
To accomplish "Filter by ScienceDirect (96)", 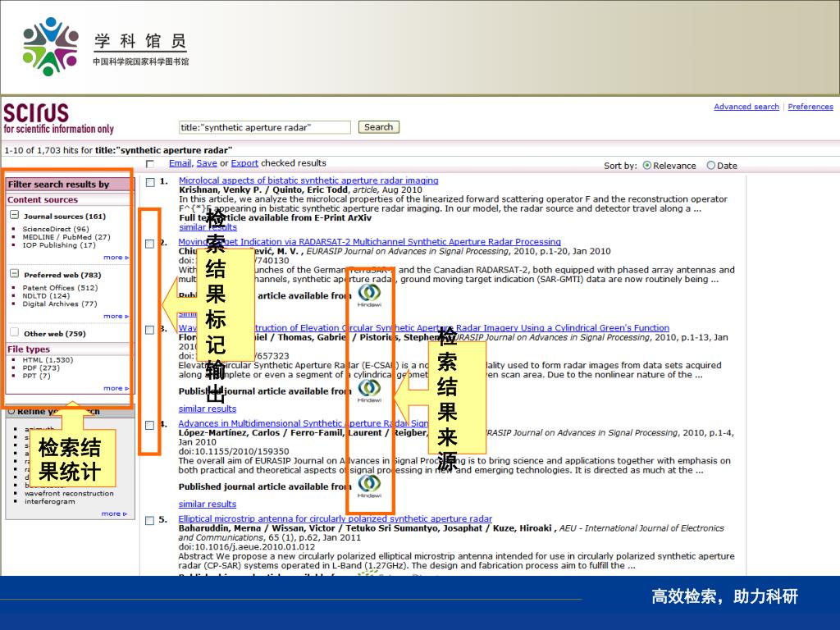I will tap(56, 229).
